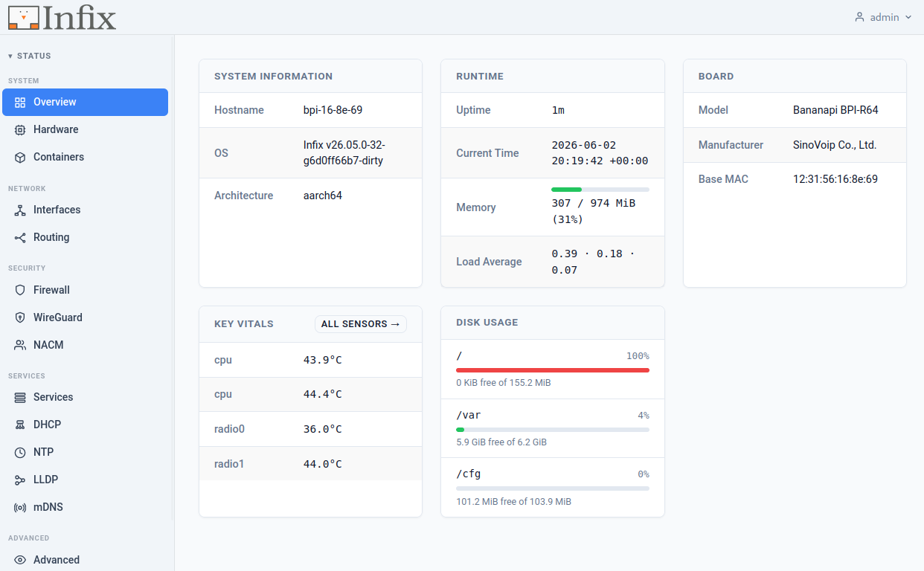This screenshot has height=571, width=924.
Task: Click the ALL SENSORS button
Action: click(361, 324)
